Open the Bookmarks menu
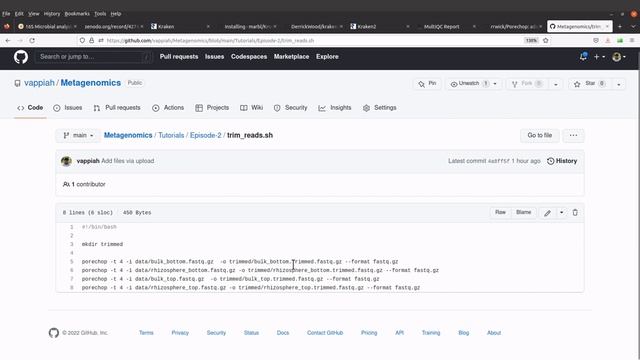The image size is (640, 360). [x=77, y=13]
